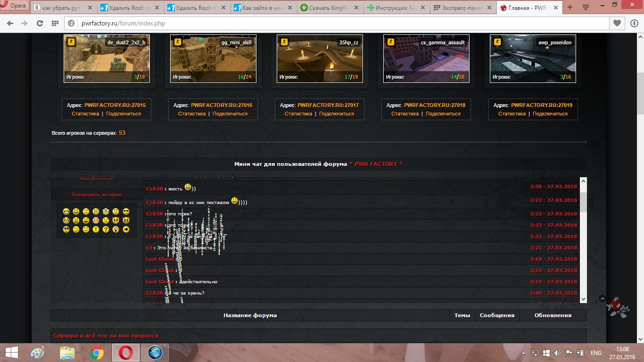
Task: Click Статистика under the de_dust2_2x2_b server
Action: [85, 114]
